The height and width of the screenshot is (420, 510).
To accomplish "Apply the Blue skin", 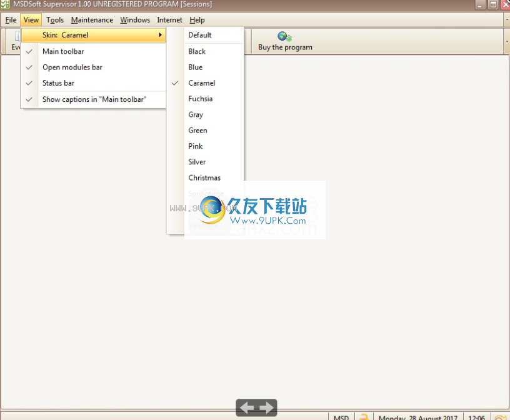I will pyautogui.click(x=205, y=67).
